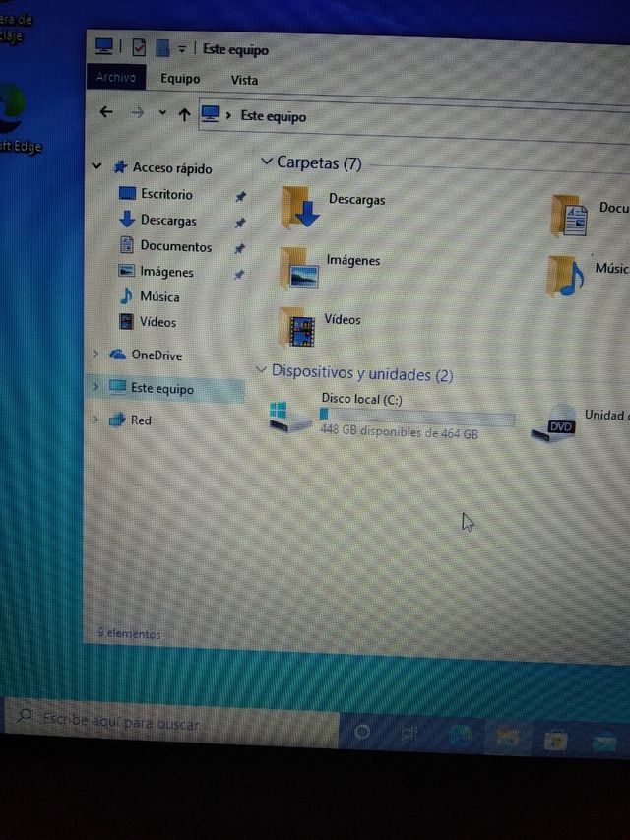Click the system computer icon in title bar
This screenshot has height=840, width=630.
pyautogui.click(x=104, y=46)
